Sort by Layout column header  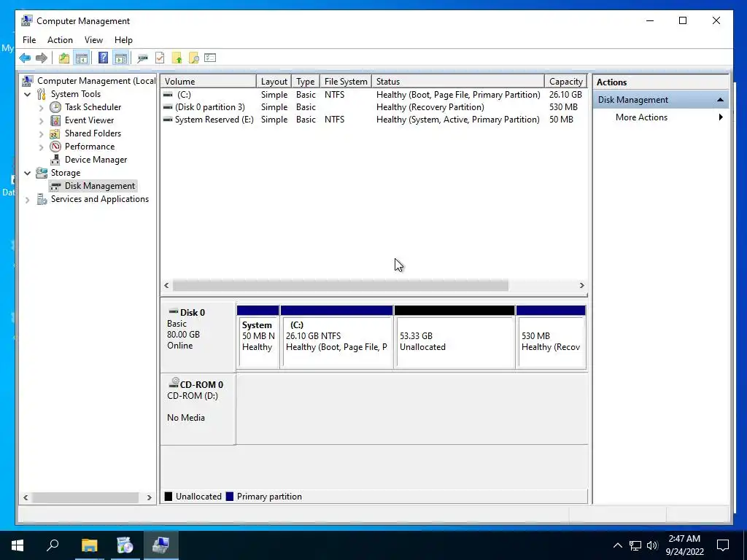tap(274, 82)
